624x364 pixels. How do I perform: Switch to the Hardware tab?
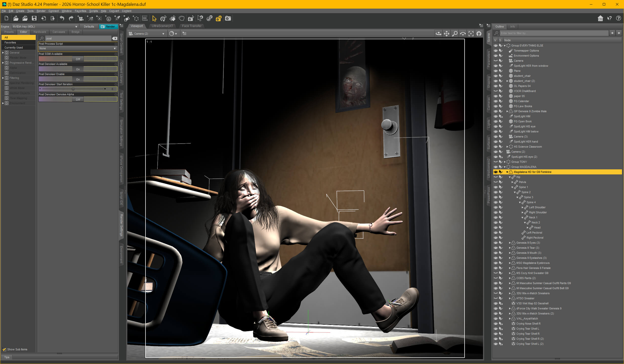(x=40, y=32)
